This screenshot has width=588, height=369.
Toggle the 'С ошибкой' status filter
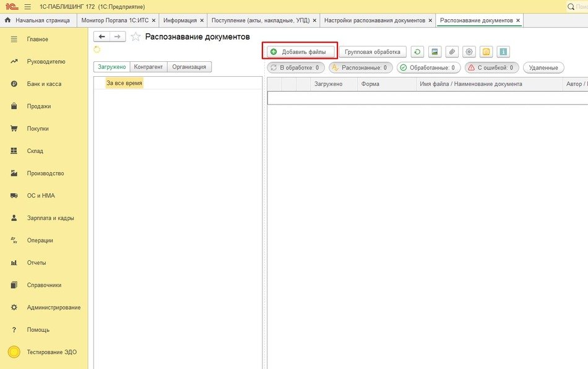(x=491, y=67)
